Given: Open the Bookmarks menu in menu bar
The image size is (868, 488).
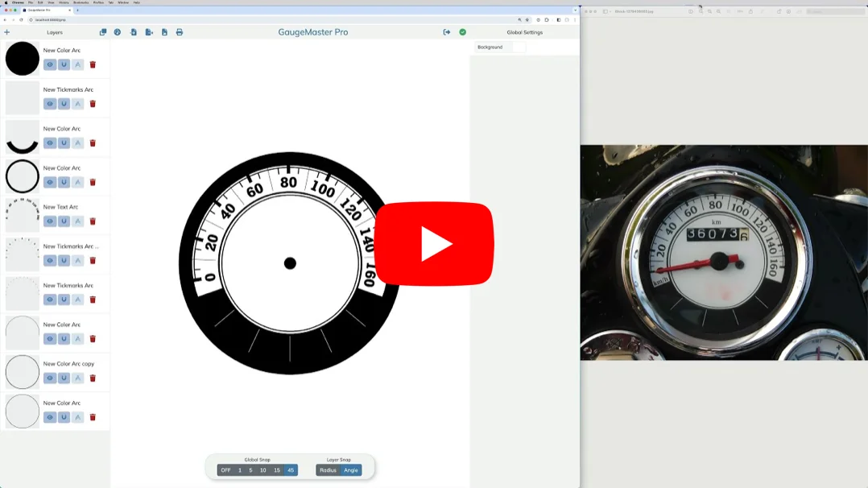Looking at the screenshot, I should (x=81, y=2).
